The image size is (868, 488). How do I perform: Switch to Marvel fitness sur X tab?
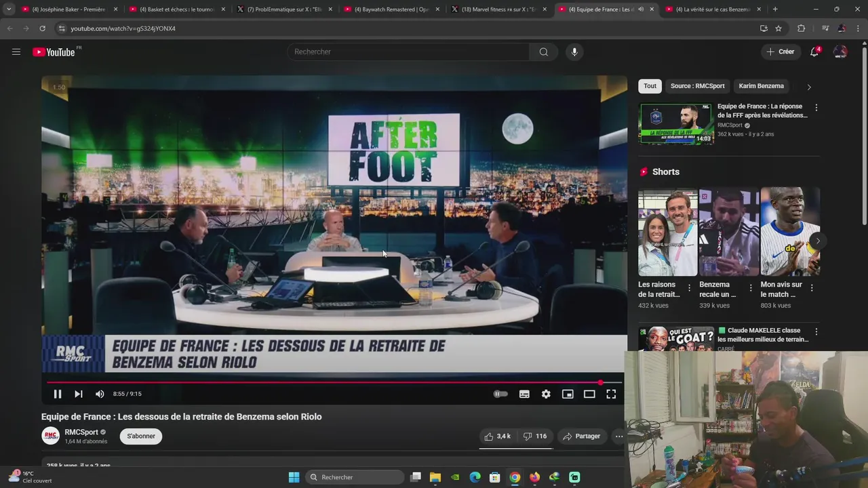500,9
